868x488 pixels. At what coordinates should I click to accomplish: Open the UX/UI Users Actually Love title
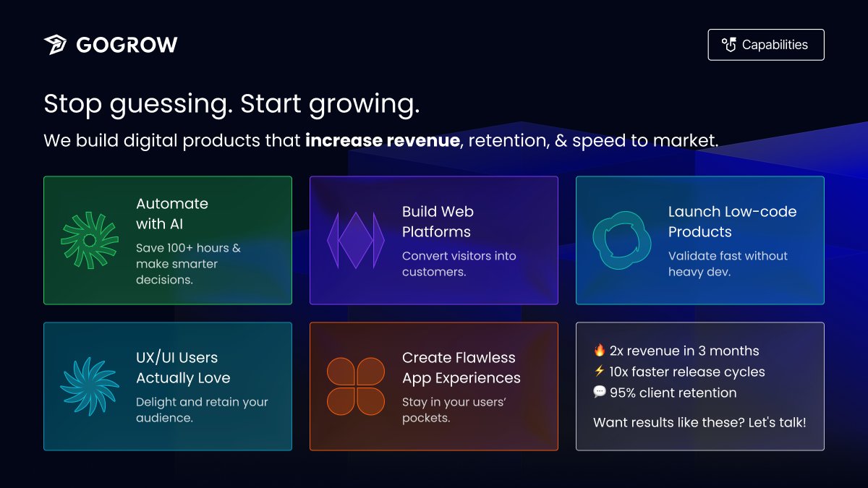click(183, 368)
